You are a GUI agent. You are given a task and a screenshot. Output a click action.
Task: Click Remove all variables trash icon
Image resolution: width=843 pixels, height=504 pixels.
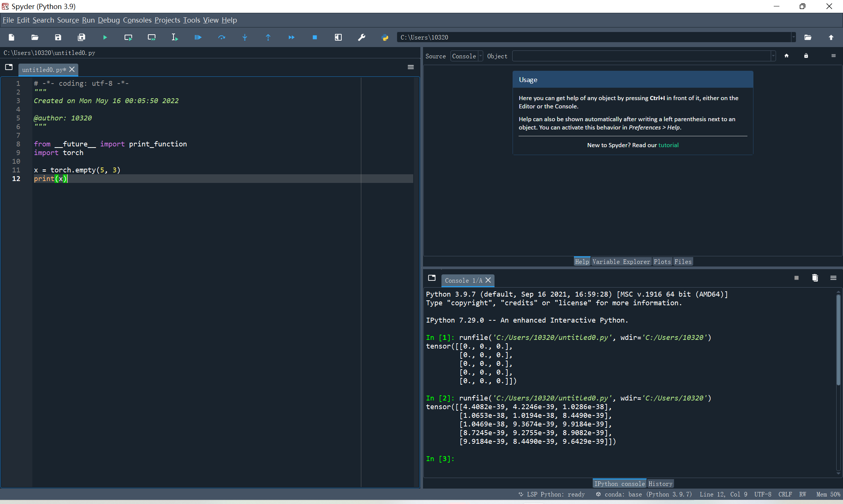pos(815,278)
